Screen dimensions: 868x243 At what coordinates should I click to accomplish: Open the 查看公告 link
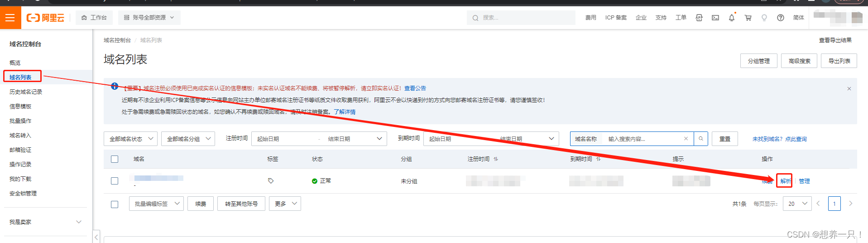pyautogui.click(x=415, y=88)
